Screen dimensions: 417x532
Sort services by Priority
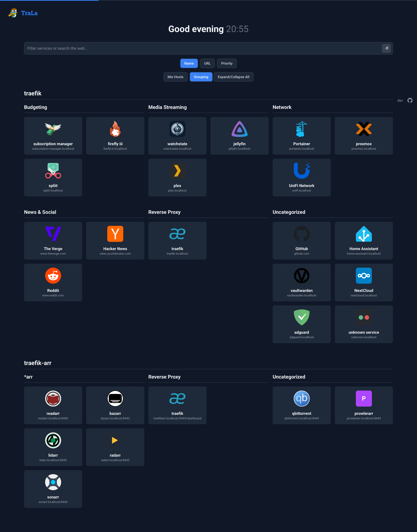pos(227,63)
